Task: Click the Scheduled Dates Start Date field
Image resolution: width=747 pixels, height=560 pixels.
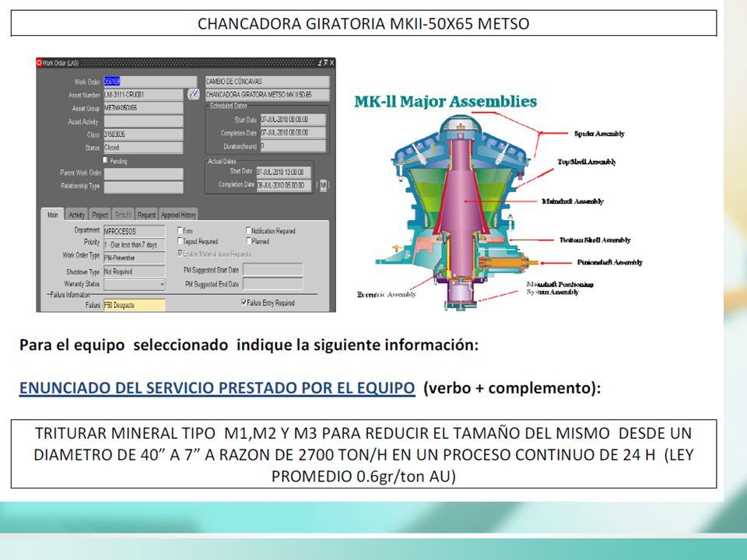Action: [293, 120]
